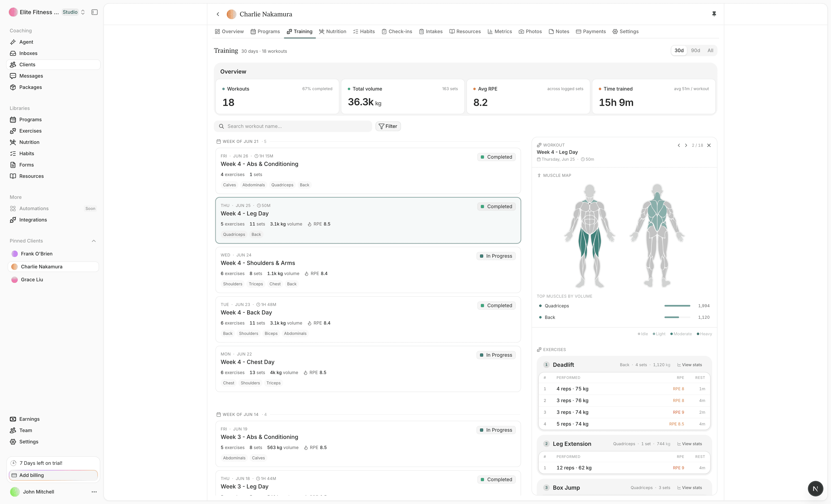Select the 30d time range
This screenshot has width=831, height=504.
point(679,50)
